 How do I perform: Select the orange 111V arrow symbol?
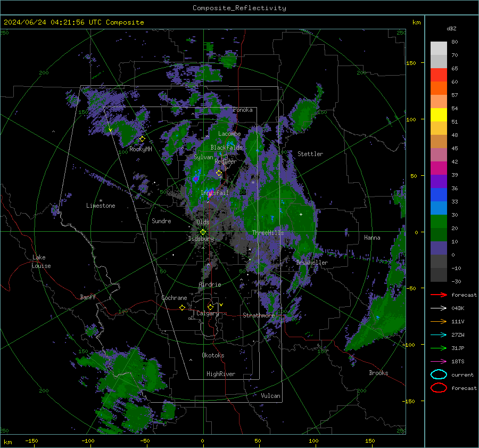(439, 321)
